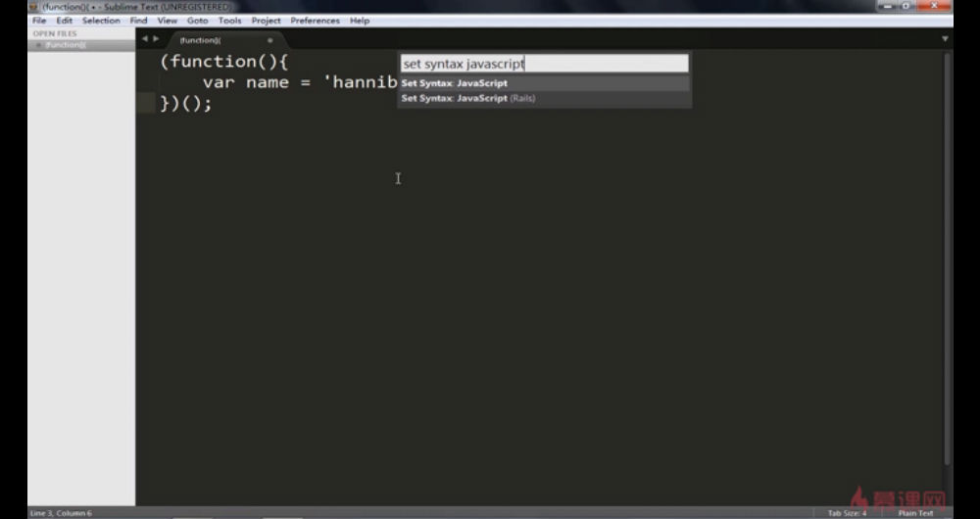980x519 pixels.
Task: Open the Edit menu
Action: coord(65,21)
